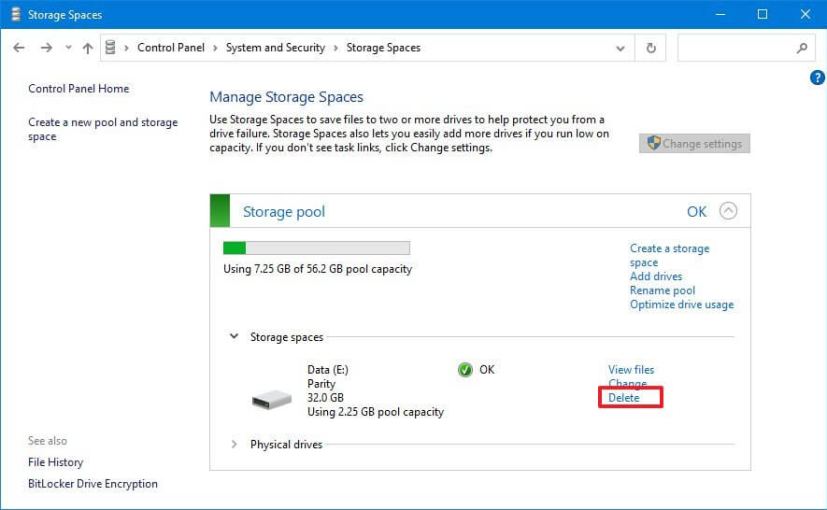Collapse the Storage spaces group
This screenshot has height=510, width=827.
(234, 336)
